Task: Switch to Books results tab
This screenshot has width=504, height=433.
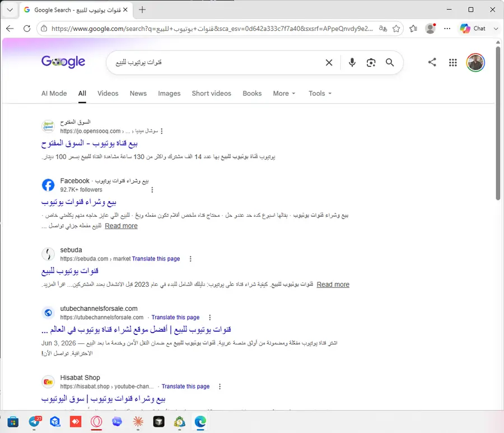Action: coord(252,93)
